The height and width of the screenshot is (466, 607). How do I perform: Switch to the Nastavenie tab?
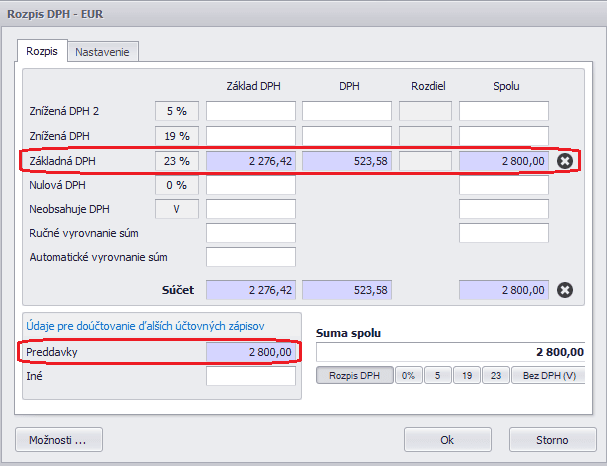tap(103, 52)
